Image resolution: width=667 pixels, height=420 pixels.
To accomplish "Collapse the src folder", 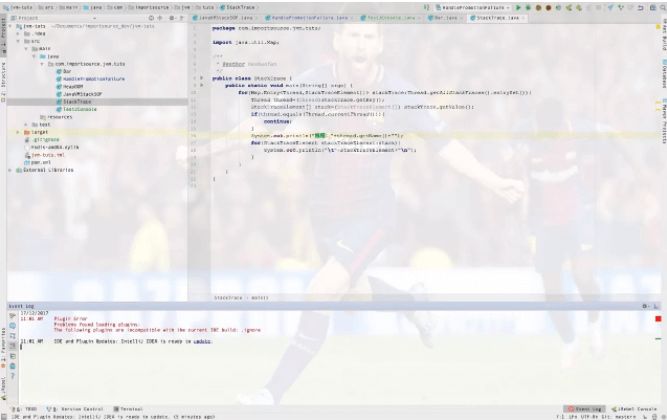I will point(18,41).
